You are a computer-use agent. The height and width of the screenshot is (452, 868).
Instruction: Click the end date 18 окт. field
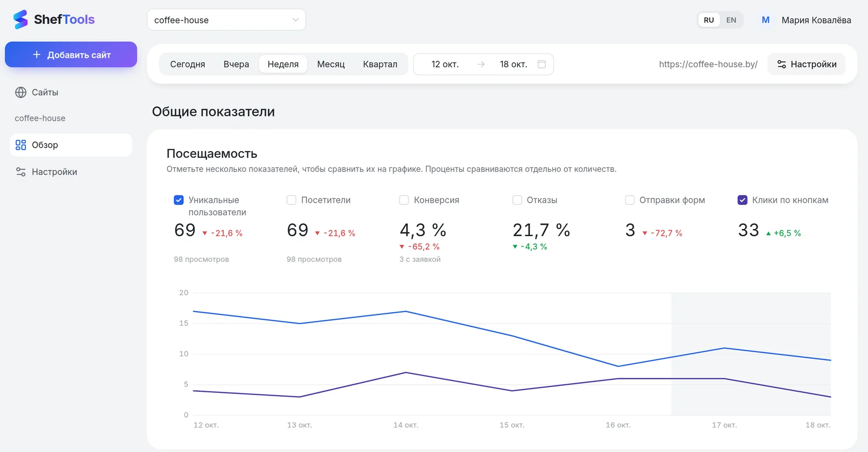pyautogui.click(x=513, y=64)
